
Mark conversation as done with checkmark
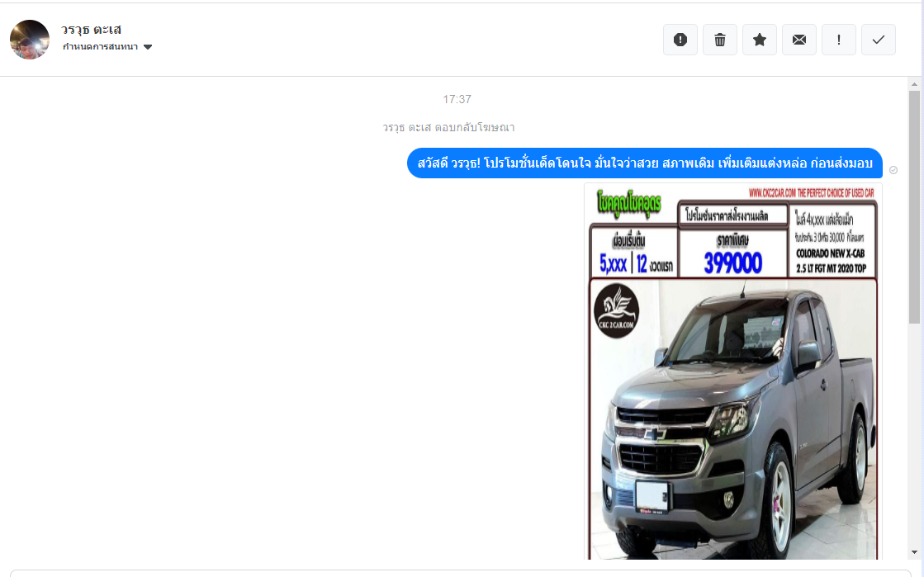[x=879, y=40]
